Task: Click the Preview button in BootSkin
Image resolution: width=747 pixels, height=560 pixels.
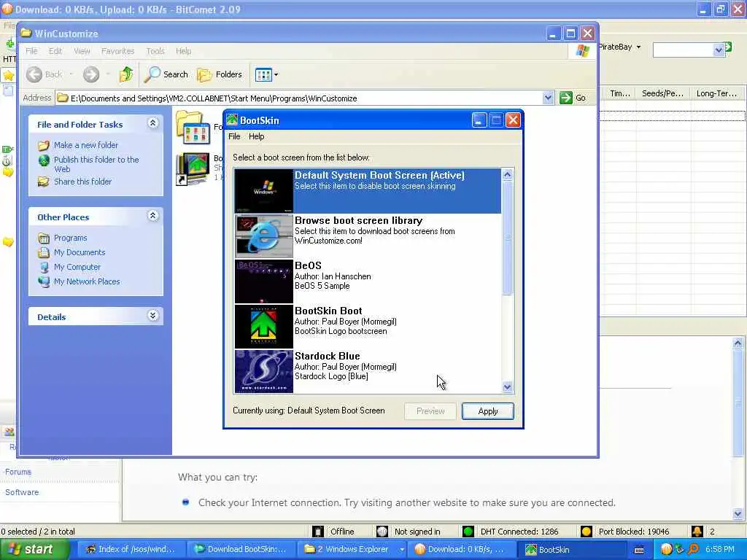Action: tap(430, 411)
